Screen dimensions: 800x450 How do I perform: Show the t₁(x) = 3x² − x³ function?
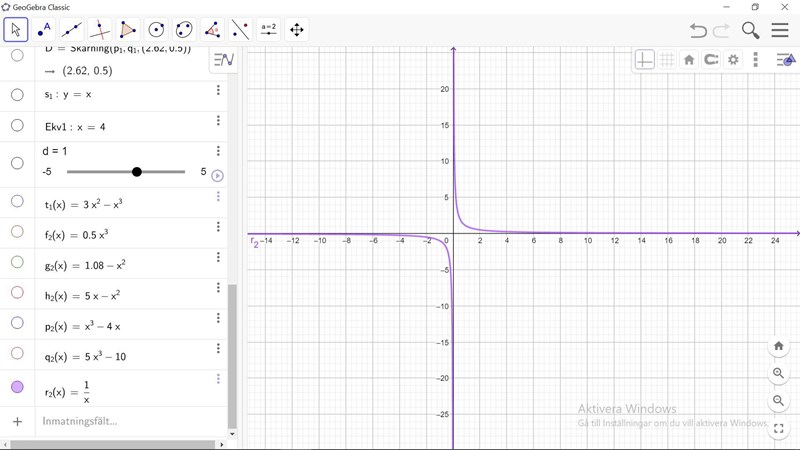(x=17, y=201)
